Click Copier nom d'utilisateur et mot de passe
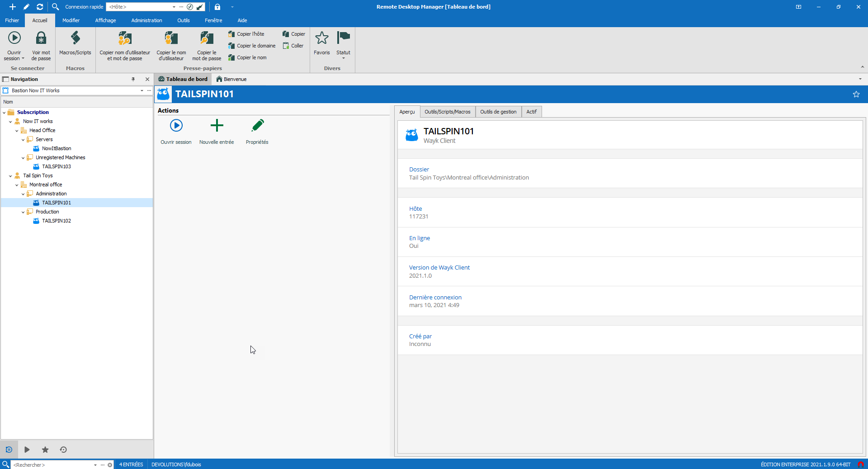 tap(125, 45)
